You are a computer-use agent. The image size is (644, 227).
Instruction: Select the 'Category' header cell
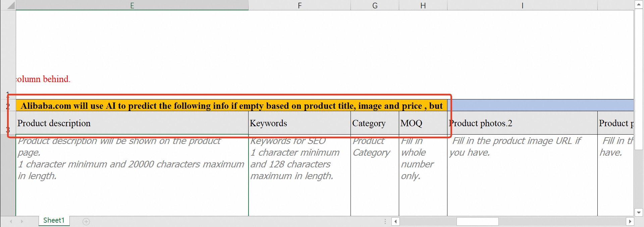(375, 123)
